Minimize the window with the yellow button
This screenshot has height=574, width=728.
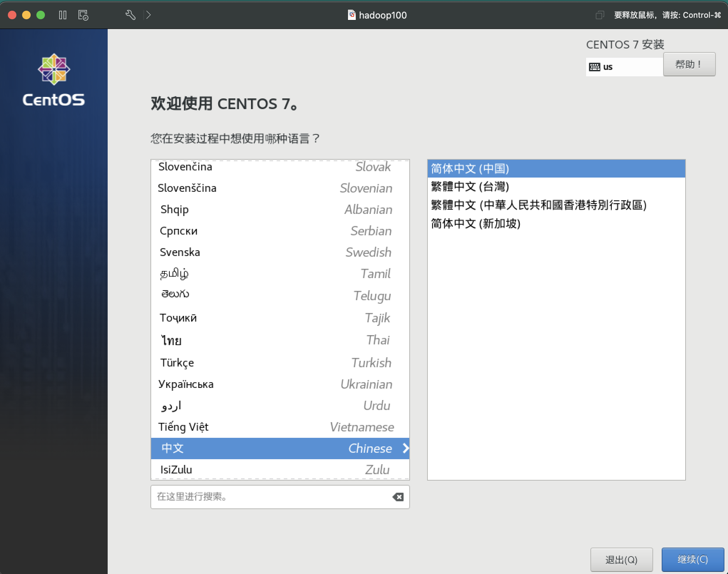click(x=26, y=15)
